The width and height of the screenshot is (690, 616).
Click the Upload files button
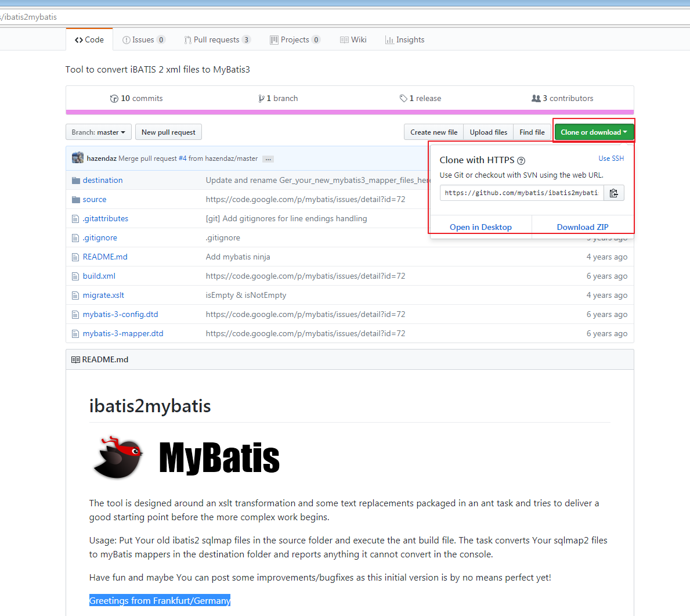(x=489, y=132)
